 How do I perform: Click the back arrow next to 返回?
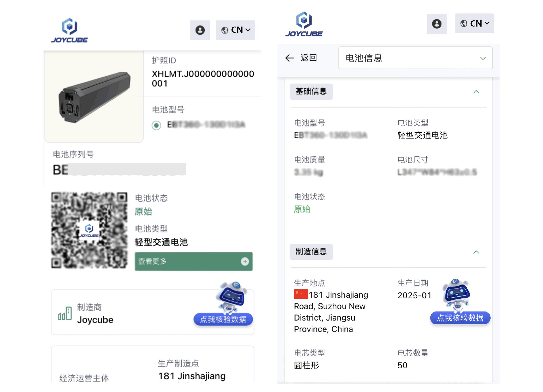290,58
